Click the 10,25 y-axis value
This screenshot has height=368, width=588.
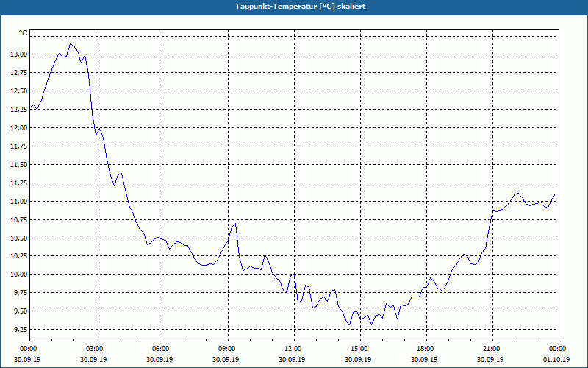tap(19, 256)
